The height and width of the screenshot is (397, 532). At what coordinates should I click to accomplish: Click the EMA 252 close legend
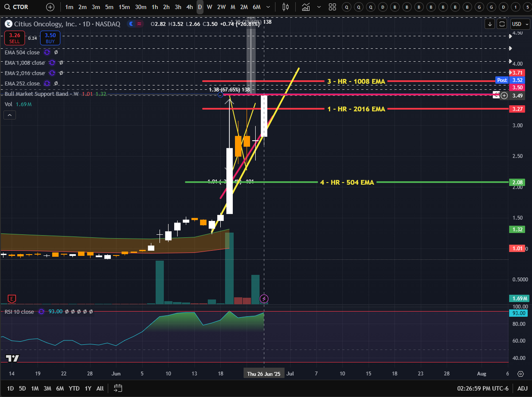pos(22,83)
